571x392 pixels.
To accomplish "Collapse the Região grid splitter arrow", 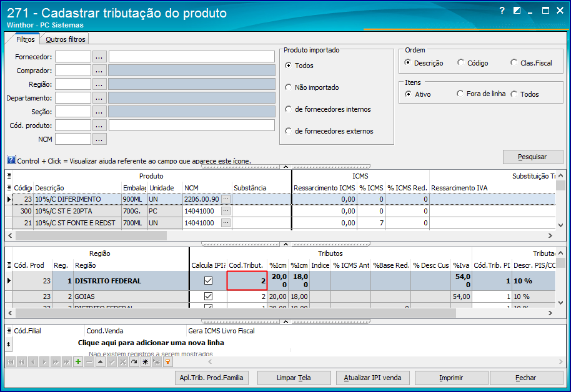I will coord(286,321).
